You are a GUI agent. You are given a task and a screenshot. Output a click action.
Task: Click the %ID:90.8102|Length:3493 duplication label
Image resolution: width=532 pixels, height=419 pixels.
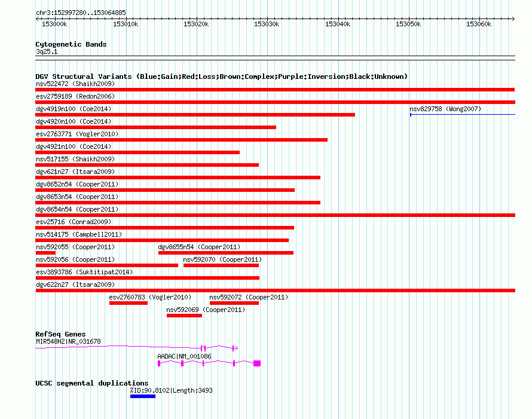click(172, 390)
